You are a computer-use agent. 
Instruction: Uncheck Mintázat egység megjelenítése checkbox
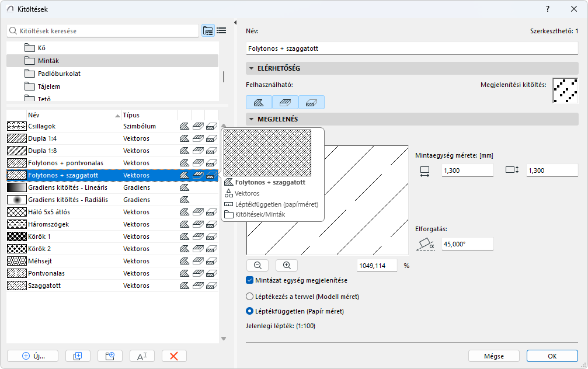click(x=250, y=280)
